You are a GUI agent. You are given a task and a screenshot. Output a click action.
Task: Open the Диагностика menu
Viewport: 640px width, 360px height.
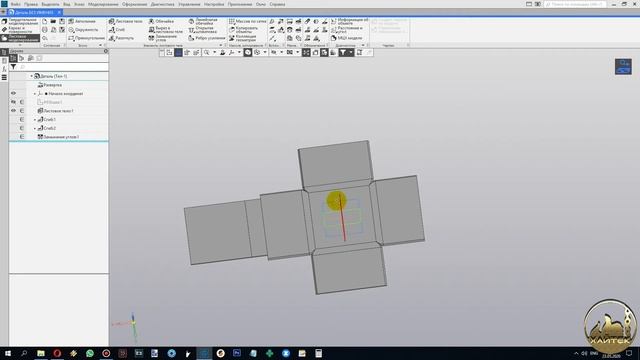[162, 4]
